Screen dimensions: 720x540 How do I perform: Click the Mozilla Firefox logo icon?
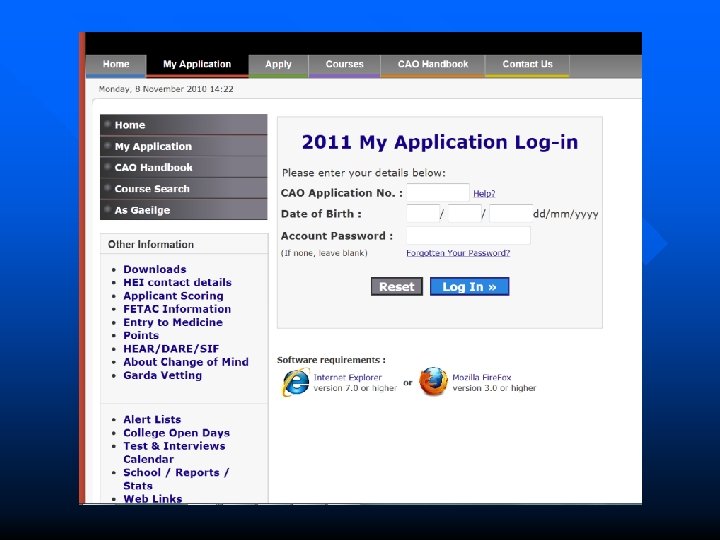click(433, 381)
